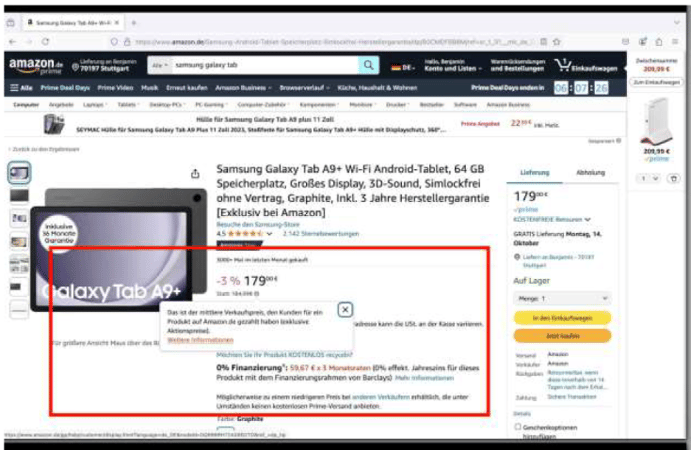
Task: Open Prime Video menu item
Action: pos(115,88)
